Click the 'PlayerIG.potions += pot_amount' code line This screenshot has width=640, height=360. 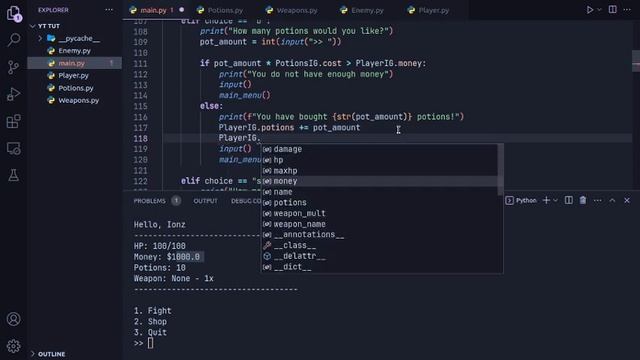289,128
